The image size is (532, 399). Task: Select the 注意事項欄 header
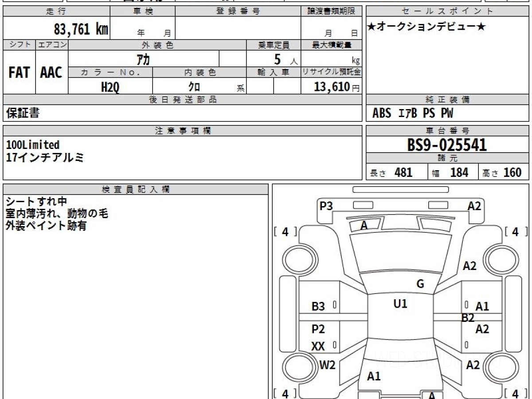click(x=183, y=131)
